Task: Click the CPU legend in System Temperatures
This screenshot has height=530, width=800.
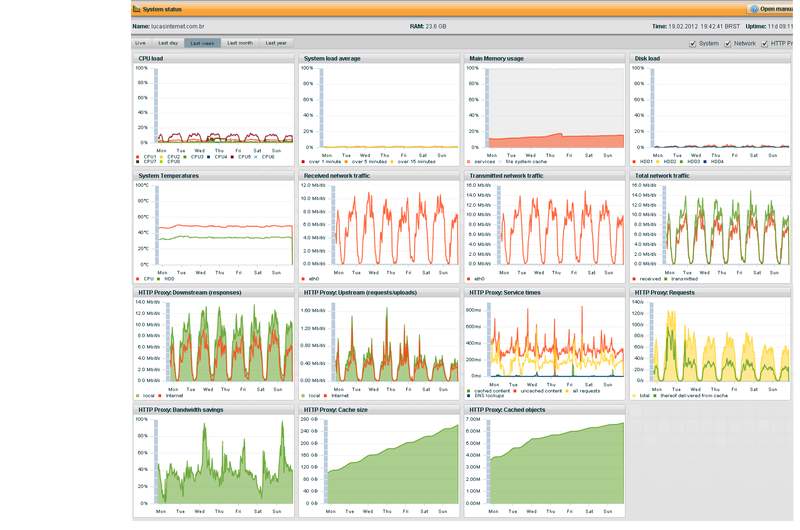Action: [x=145, y=279]
